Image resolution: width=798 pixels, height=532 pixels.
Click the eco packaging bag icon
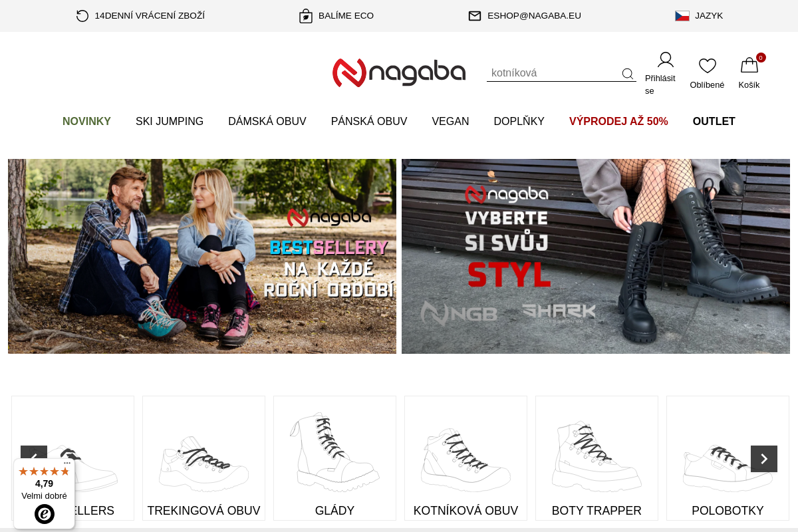click(x=306, y=16)
